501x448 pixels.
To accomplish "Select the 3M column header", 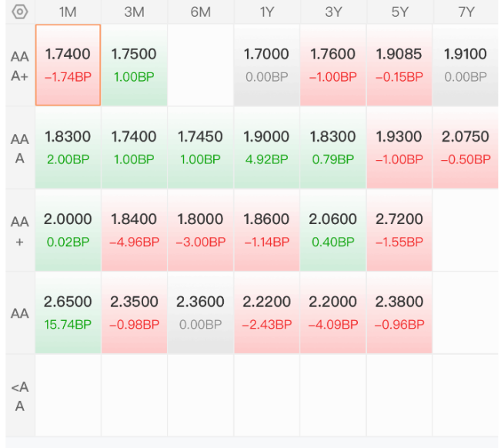I will point(134,12).
